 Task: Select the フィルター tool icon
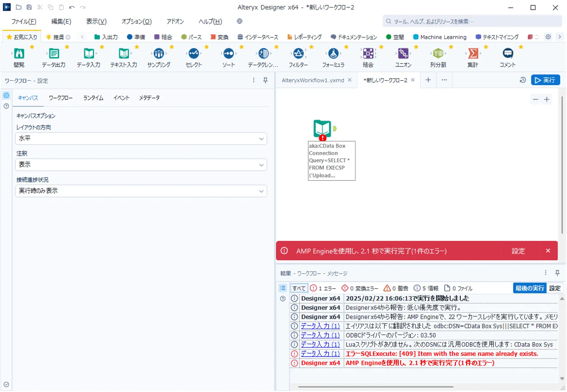[x=298, y=54]
